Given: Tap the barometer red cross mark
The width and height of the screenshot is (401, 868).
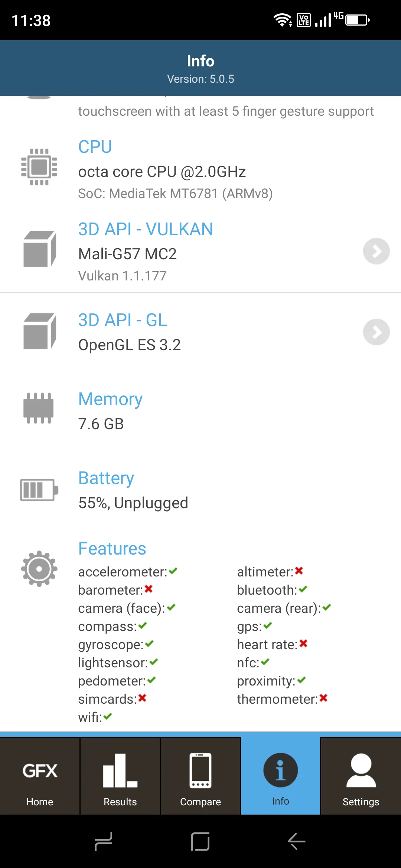Looking at the screenshot, I should point(149,589).
